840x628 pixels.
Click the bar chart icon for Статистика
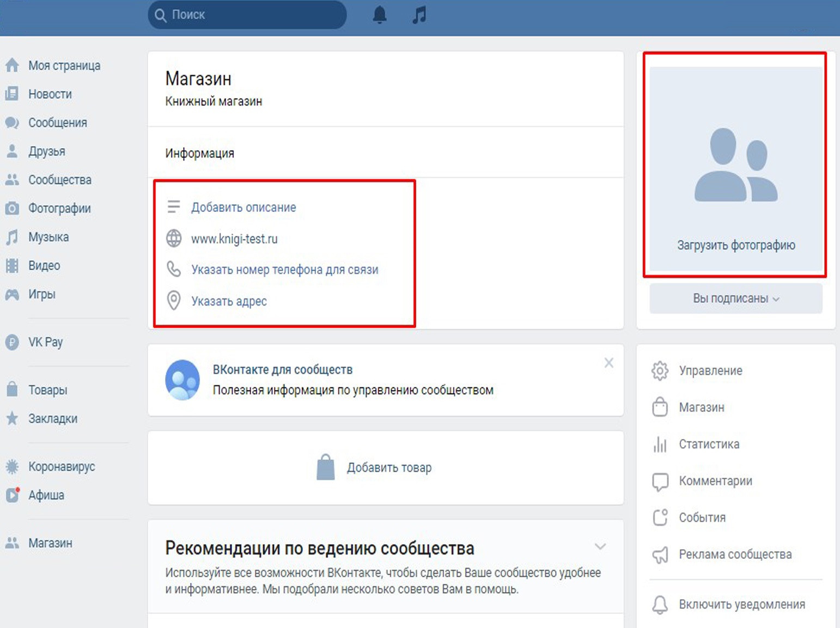(x=660, y=444)
